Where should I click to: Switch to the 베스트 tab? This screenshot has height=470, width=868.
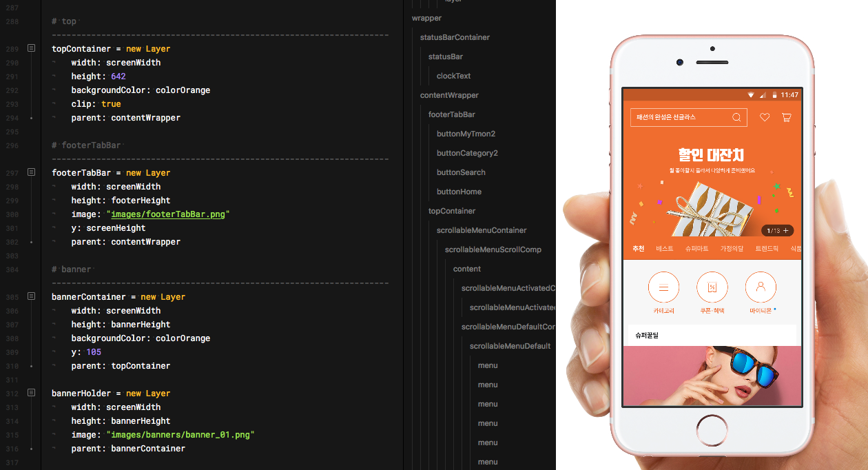(x=665, y=249)
